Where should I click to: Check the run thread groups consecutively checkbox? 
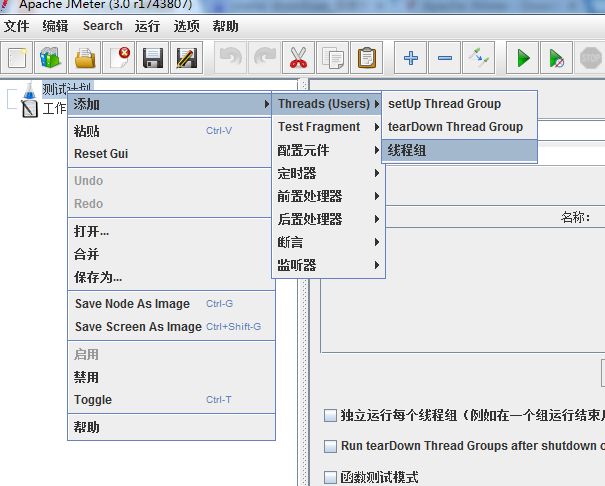[x=330, y=415]
